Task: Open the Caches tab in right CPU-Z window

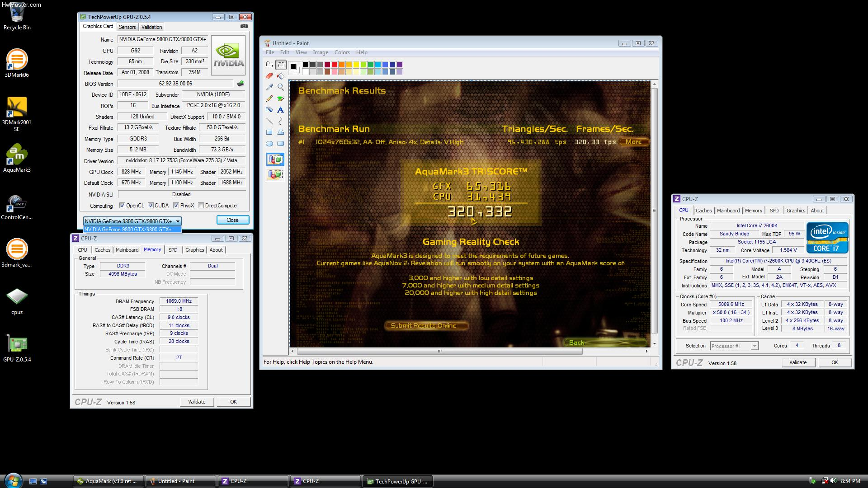Action: [703, 211]
